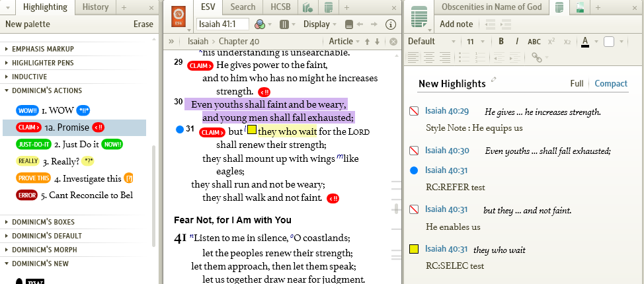Image resolution: width=644 pixels, height=284 pixels.
Task: Open the Obscenities in Name of God tab
Action: click(492, 7)
